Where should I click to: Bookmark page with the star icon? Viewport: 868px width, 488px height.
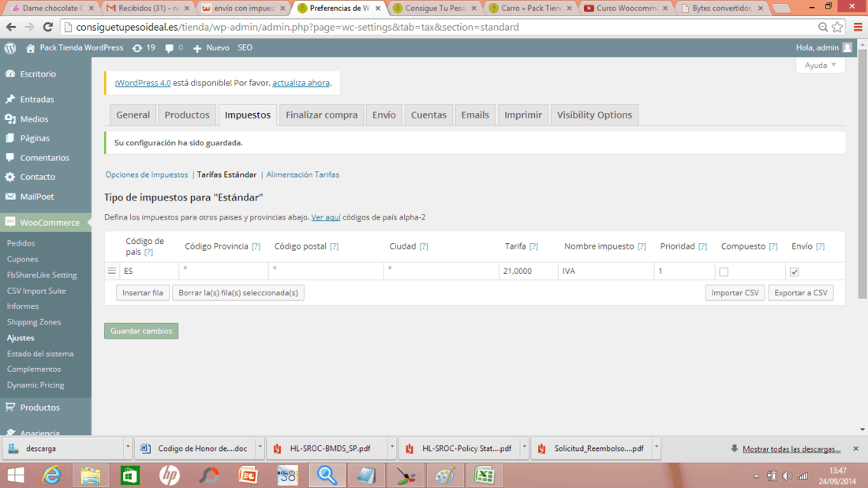click(837, 27)
